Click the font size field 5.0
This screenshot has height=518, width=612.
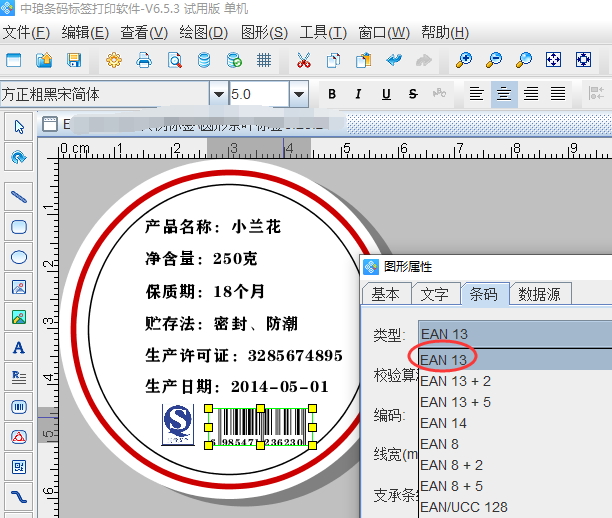[x=259, y=94]
